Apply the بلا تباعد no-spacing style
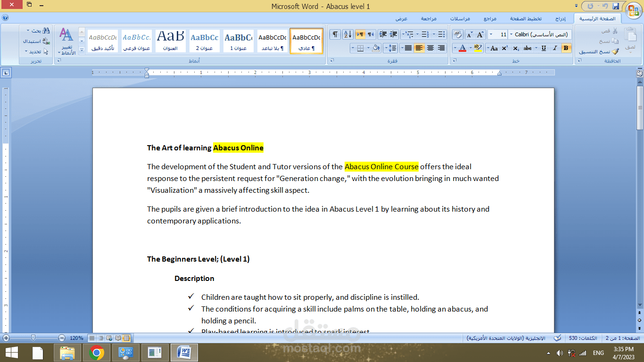This screenshot has width=644, height=362. (272, 41)
